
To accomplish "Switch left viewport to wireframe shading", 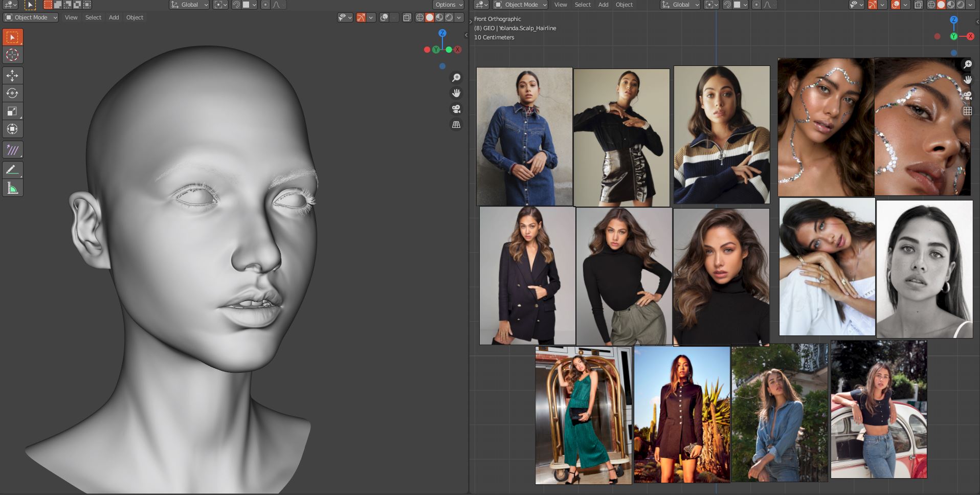I will click(419, 18).
